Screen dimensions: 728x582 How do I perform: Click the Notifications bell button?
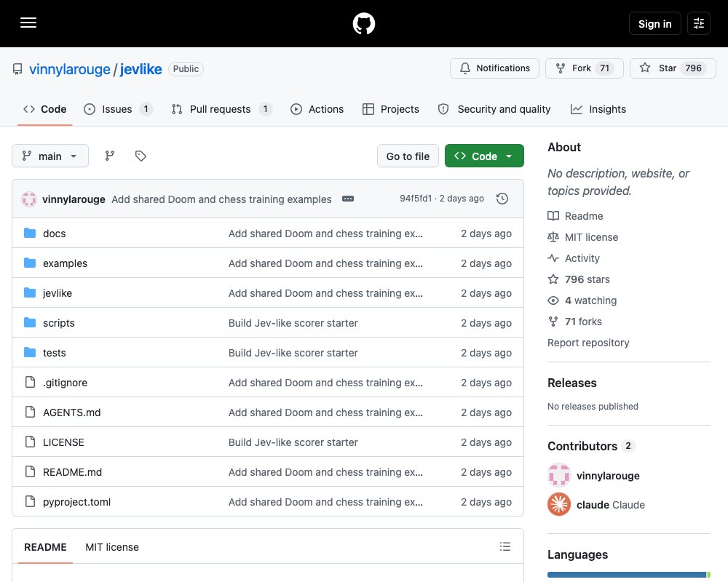494,68
